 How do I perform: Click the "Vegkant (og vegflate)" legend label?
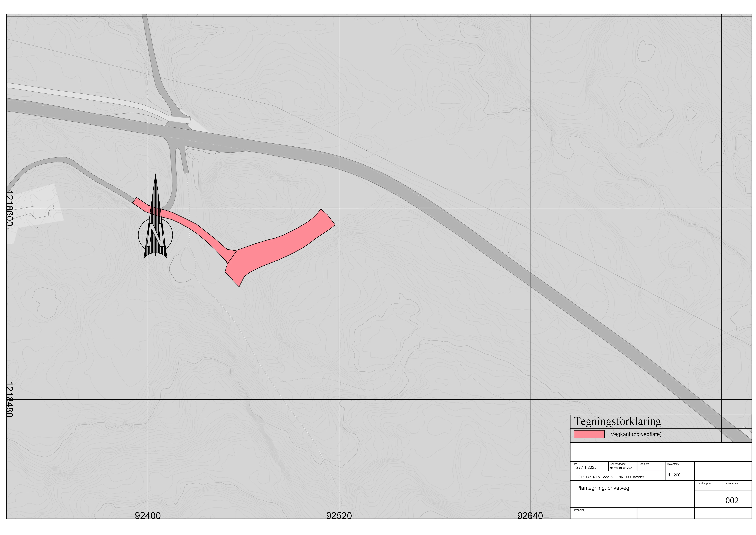click(x=636, y=434)
